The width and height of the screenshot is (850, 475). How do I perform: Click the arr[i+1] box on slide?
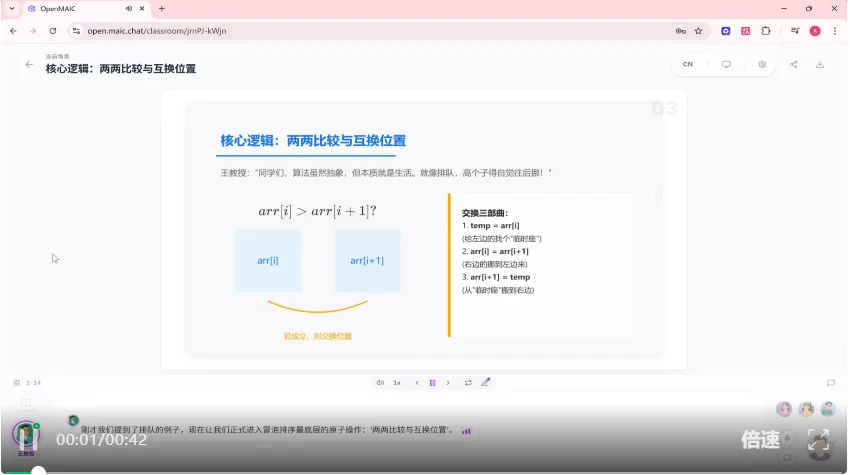tap(367, 261)
